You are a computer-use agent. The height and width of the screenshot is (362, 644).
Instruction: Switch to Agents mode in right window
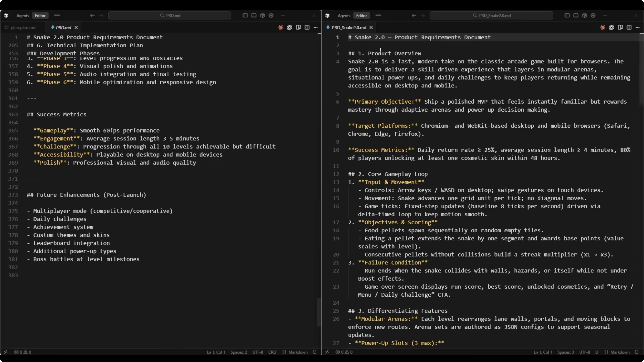pyautogui.click(x=344, y=16)
